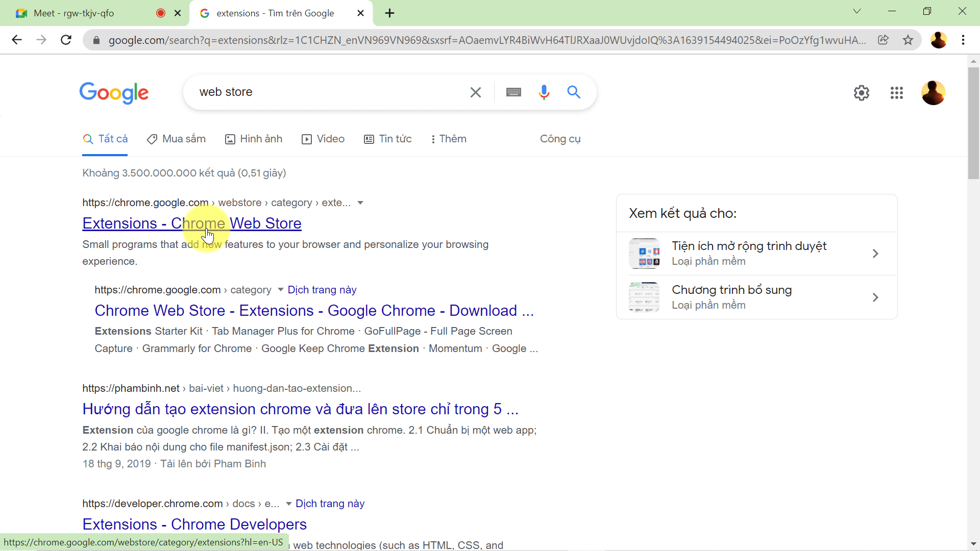Open Chrome Web Store - Extensions - Google Chrome result

click(x=314, y=311)
